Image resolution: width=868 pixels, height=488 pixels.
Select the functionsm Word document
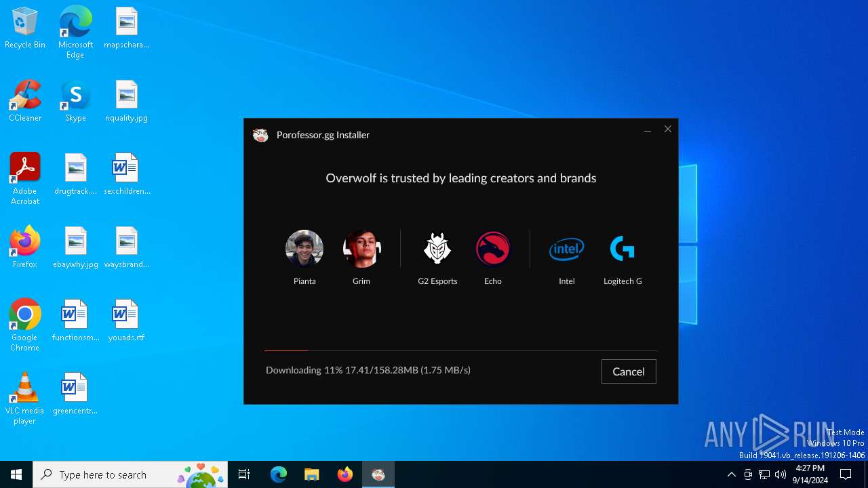pyautogui.click(x=75, y=321)
